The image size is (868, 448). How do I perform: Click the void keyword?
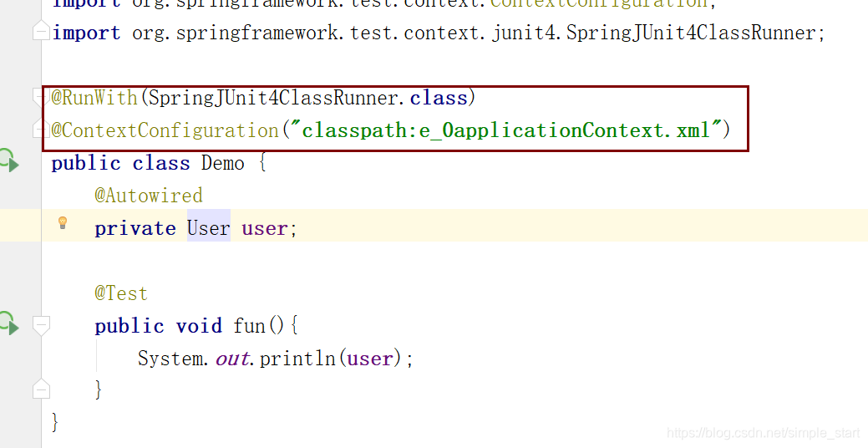[x=199, y=326]
